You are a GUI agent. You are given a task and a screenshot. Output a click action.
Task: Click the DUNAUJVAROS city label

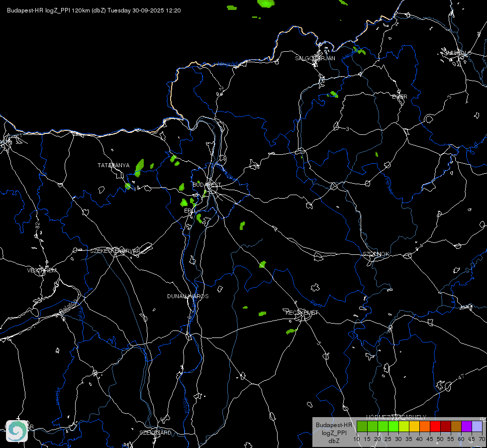pyautogui.click(x=188, y=296)
